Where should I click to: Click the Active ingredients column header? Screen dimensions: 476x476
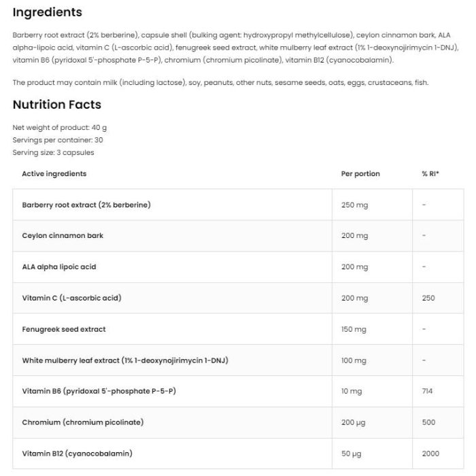54,174
